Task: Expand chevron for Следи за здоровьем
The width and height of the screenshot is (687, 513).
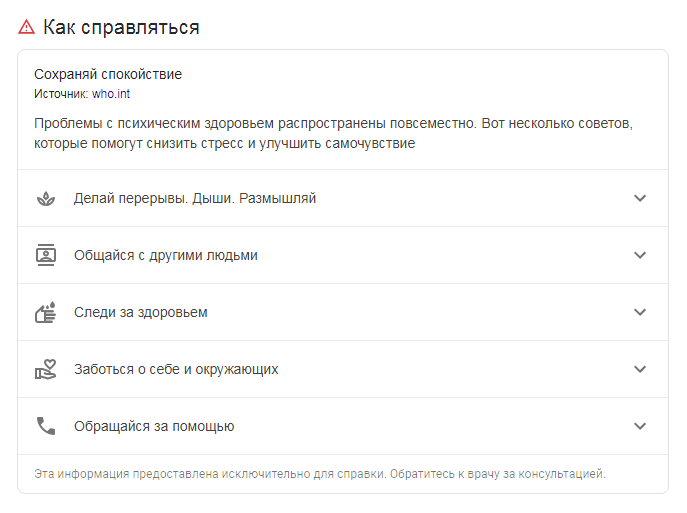Action: pyautogui.click(x=640, y=312)
